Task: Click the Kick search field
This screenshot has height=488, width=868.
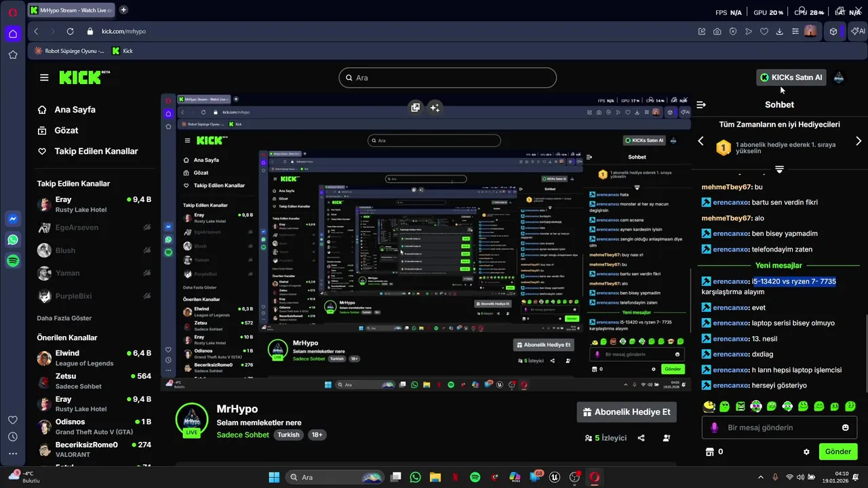Action: (448, 77)
